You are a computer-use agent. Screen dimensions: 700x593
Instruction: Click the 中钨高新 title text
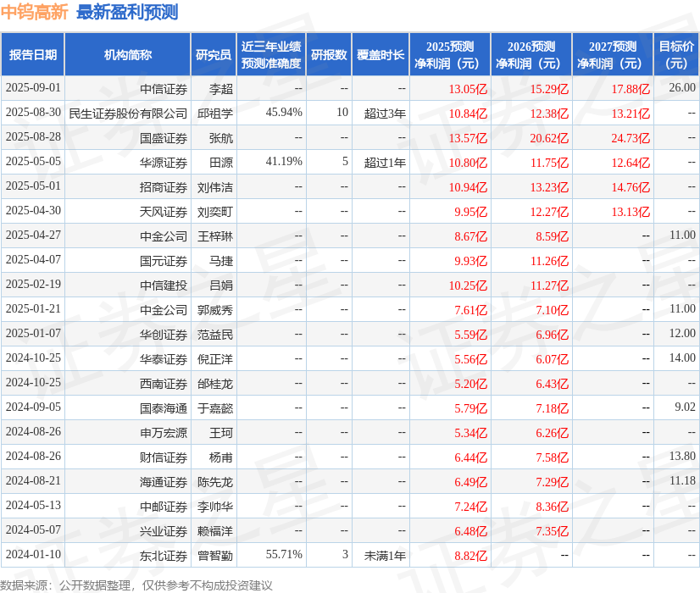coord(35,12)
